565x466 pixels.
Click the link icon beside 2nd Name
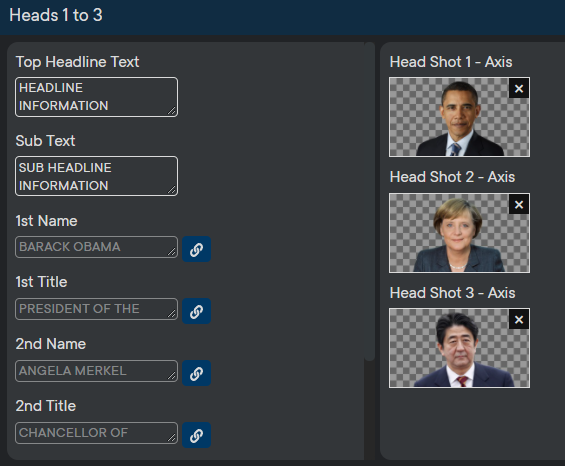[196, 373]
